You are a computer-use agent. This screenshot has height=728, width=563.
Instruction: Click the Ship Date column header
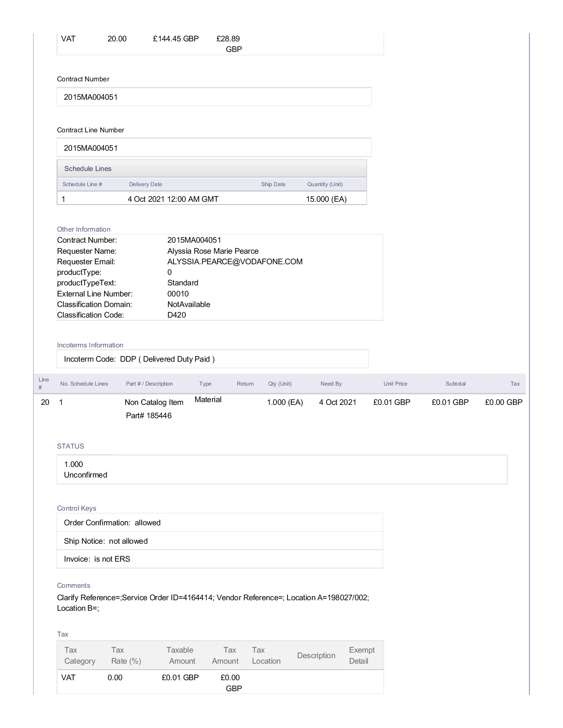pyautogui.click(x=273, y=184)
